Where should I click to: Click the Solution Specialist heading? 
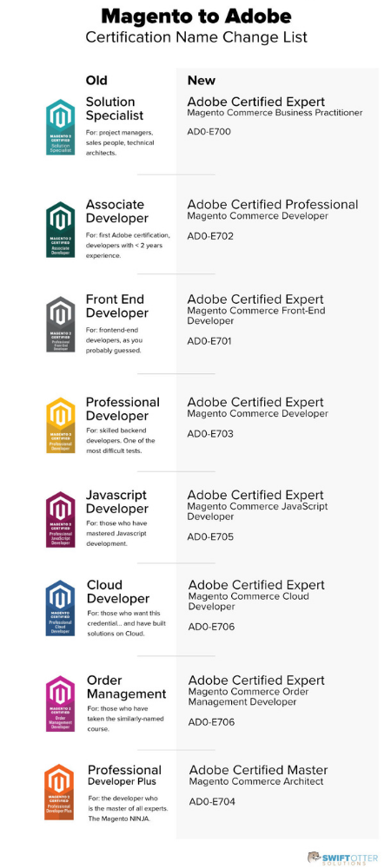[x=115, y=108]
